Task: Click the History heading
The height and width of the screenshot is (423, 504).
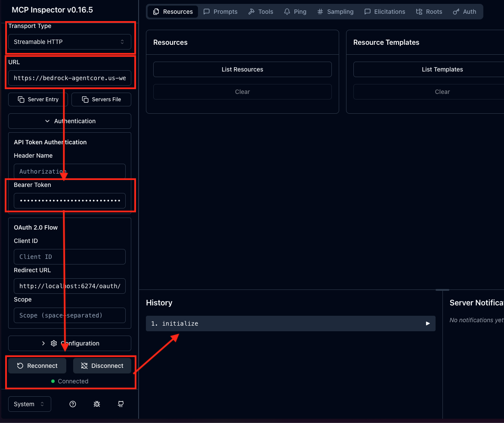Action: [159, 303]
